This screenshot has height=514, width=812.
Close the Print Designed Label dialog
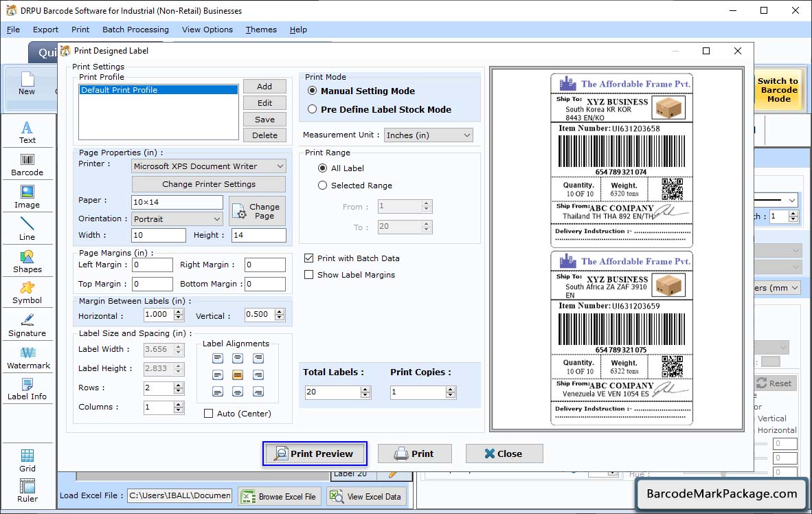[x=504, y=454]
